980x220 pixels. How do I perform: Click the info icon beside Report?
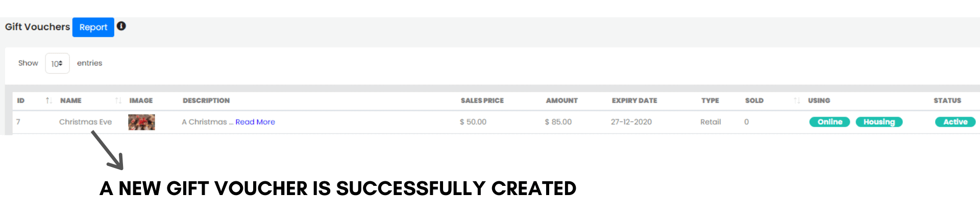tap(121, 26)
